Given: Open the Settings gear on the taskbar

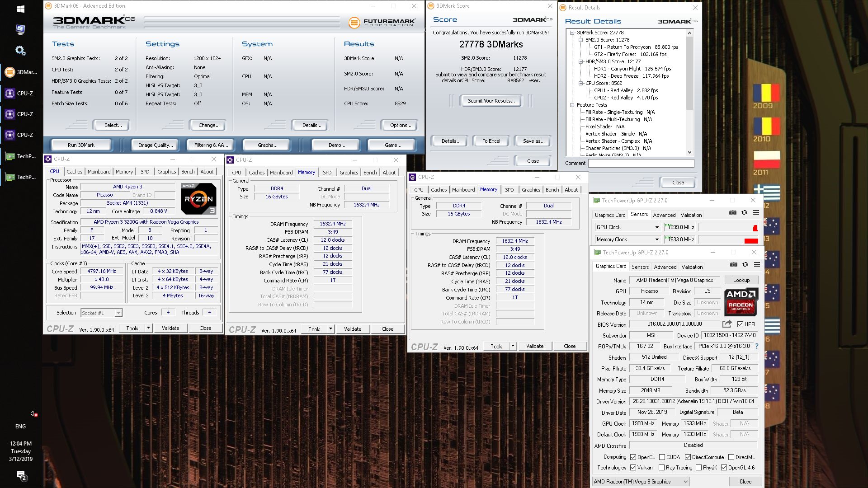Looking at the screenshot, I should (x=20, y=50).
